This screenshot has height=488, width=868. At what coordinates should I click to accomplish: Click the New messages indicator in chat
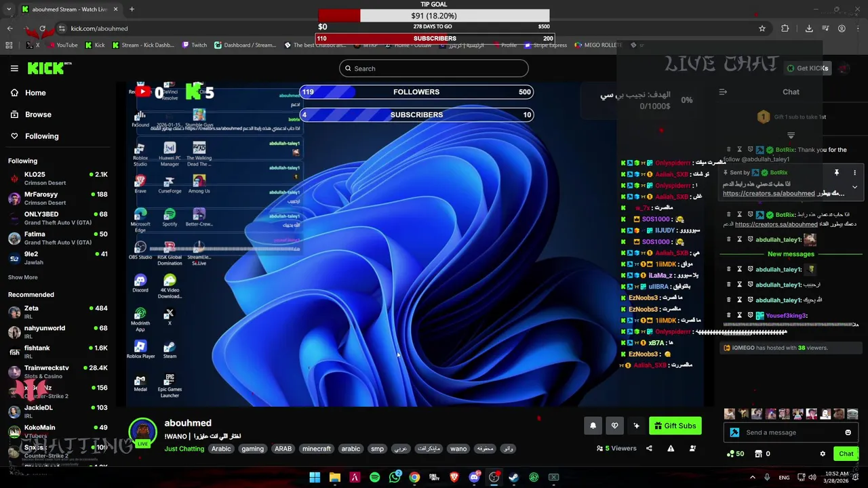point(791,254)
